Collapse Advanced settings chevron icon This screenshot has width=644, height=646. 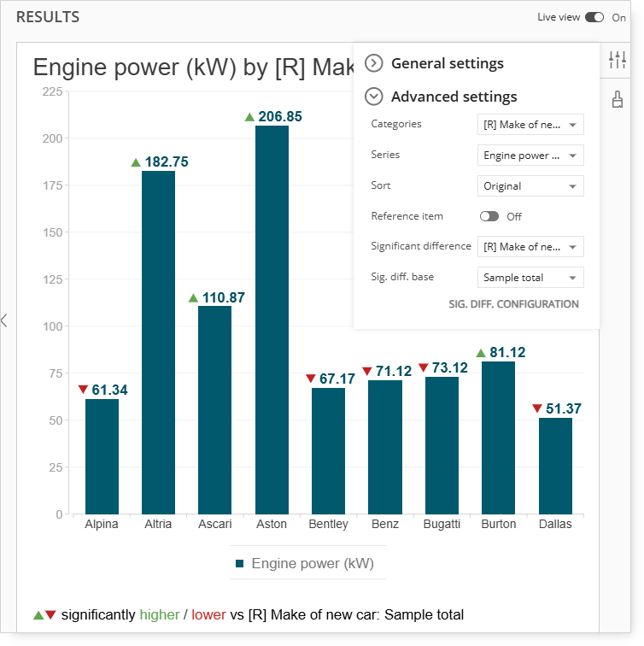pyautogui.click(x=374, y=97)
